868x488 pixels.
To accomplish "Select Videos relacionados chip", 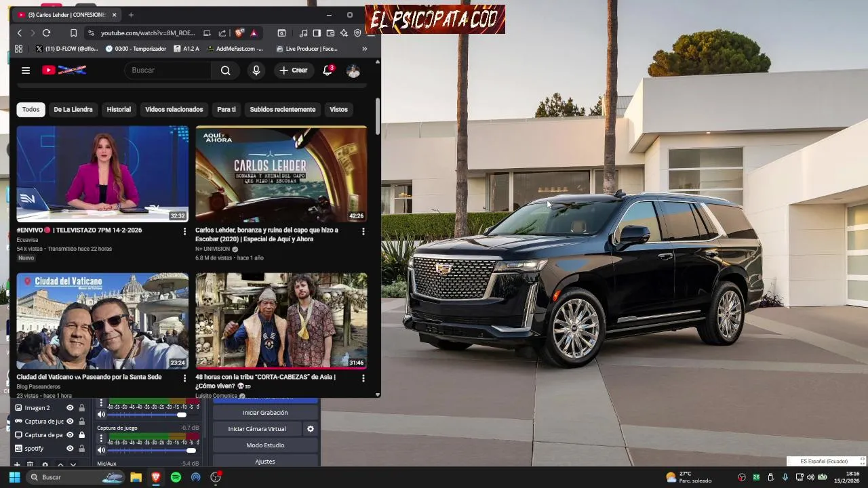I will [x=174, y=109].
